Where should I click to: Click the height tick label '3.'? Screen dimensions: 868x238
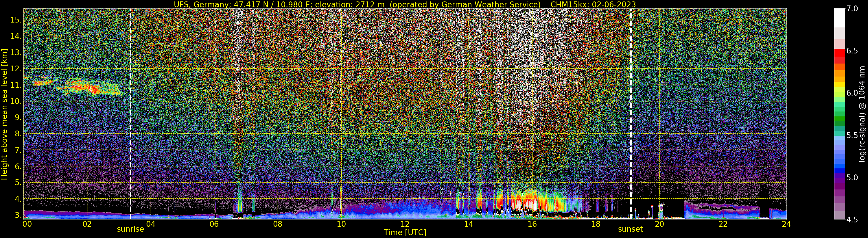coord(18,215)
